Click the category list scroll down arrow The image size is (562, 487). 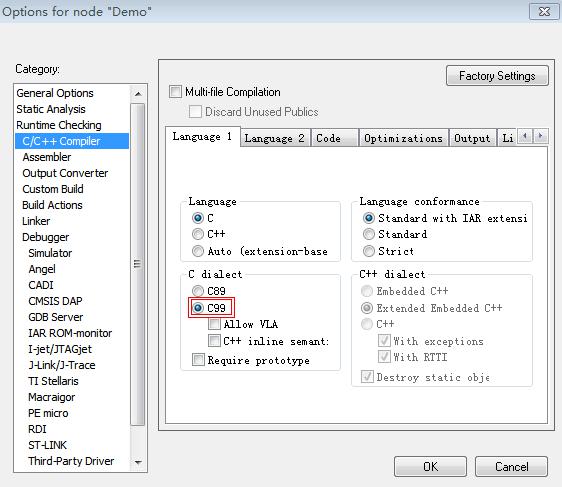138,462
